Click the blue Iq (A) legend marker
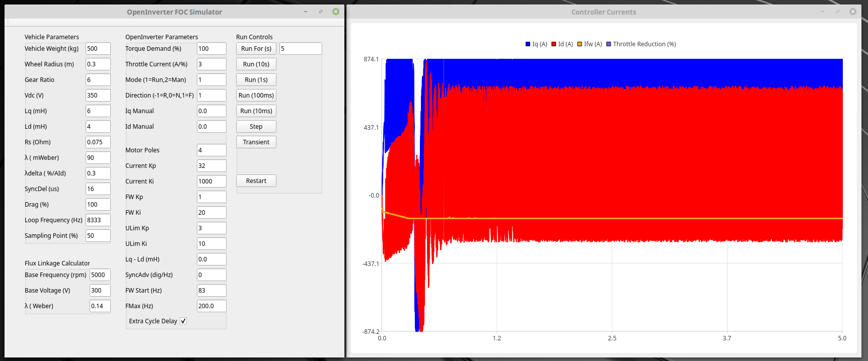This screenshot has height=361, width=868. (528, 44)
